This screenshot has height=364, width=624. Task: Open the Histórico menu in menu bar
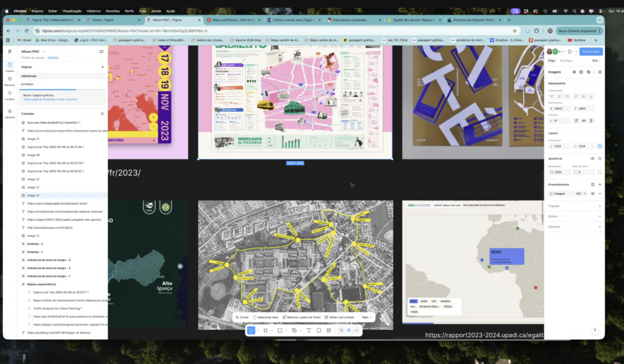pyautogui.click(x=93, y=10)
